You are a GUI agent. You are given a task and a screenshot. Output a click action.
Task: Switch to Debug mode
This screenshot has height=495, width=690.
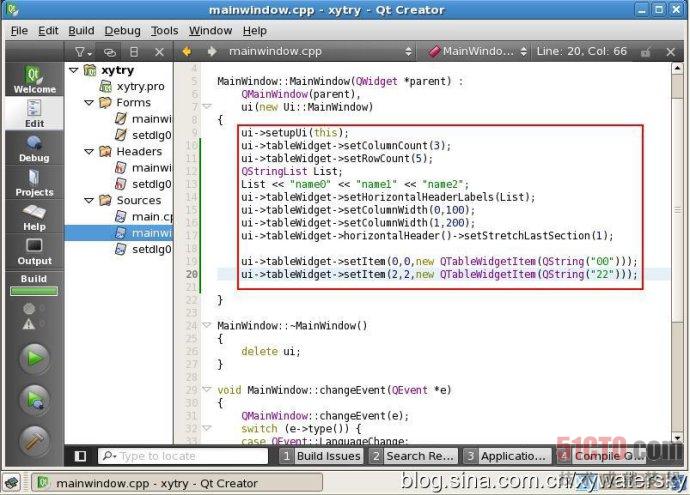tap(34, 148)
